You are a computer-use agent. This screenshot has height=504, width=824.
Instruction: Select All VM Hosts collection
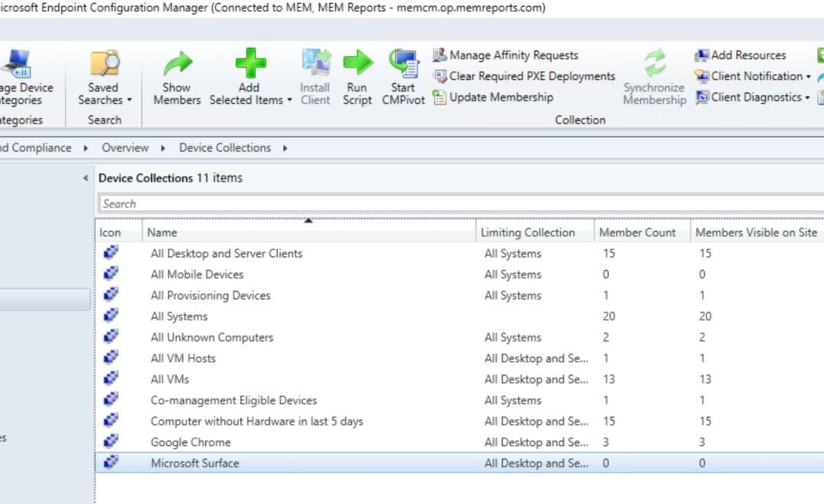(x=183, y=358)
